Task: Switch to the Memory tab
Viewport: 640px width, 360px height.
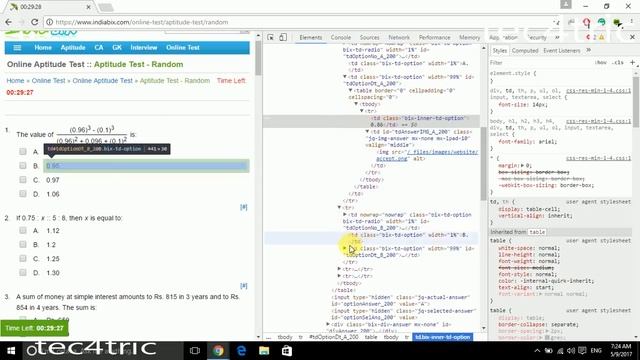Action: (469, 38)
